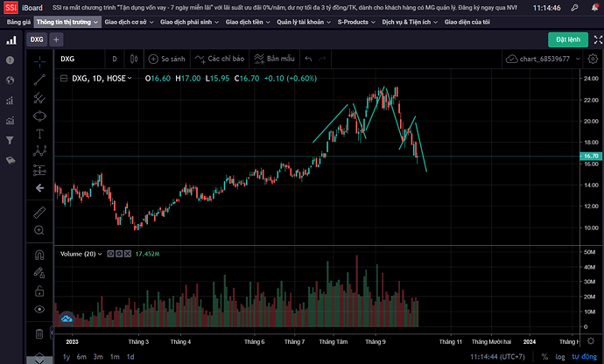Set the range to 1d
The width and height of the screenshot is (604, 364).
[130, 357]
